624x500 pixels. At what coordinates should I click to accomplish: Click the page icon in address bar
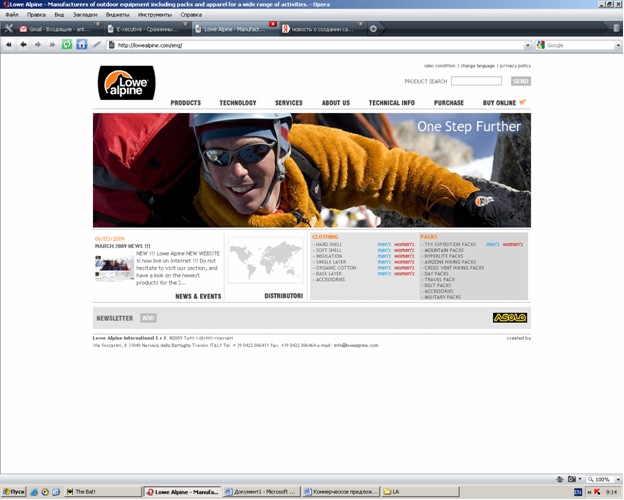click(112, 45)
